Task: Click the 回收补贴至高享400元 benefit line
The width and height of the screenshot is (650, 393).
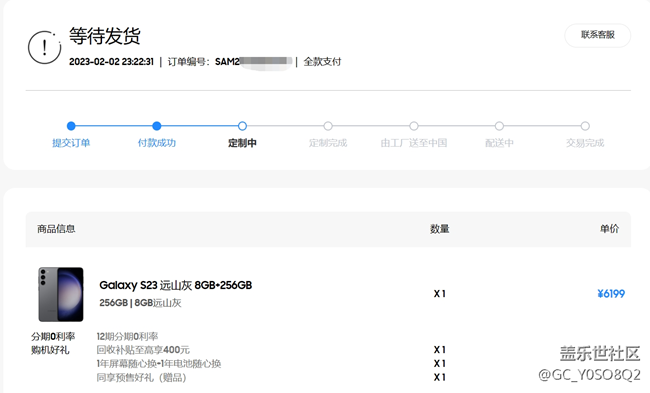Action: coord(143,350)
